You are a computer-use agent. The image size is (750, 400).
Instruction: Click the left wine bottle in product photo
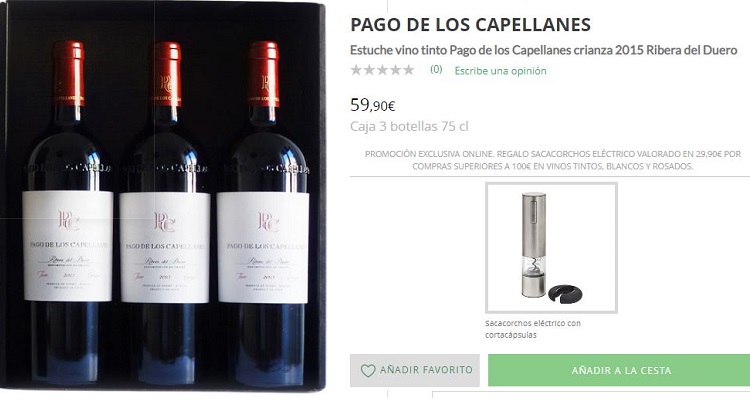[x=67, y=215]
